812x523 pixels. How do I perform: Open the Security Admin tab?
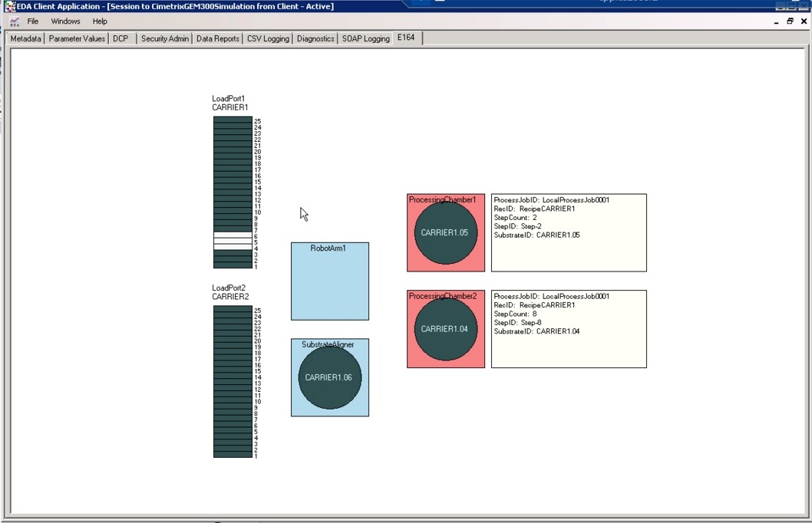163,38
